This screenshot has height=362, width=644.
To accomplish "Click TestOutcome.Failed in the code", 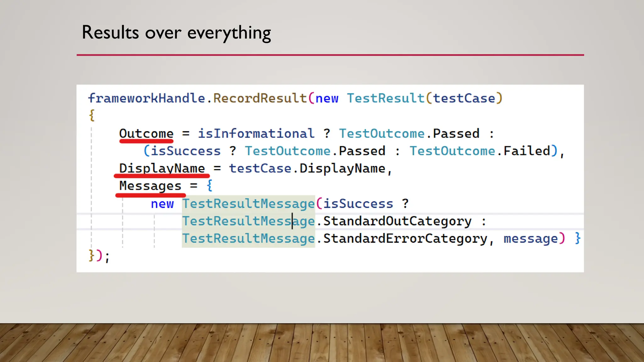I will pyautogui.click(x=480, y=151).
